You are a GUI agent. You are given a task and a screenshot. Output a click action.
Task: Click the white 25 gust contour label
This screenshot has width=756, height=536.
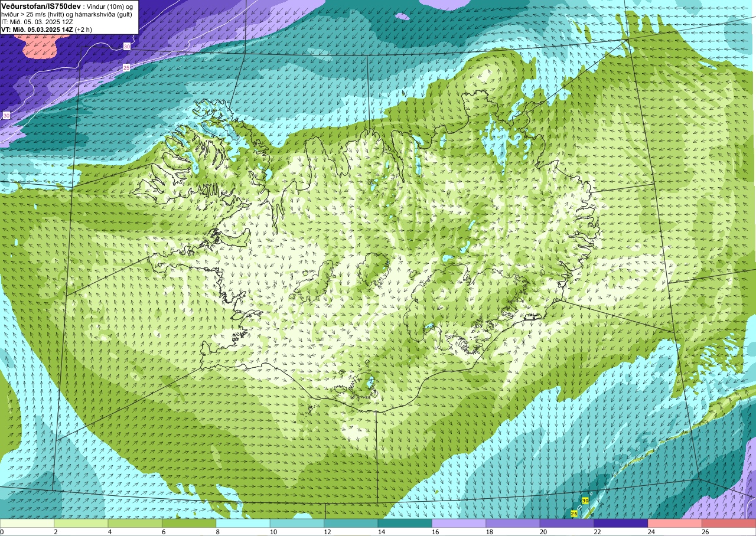pyautogui.click(x=126, y=68)
